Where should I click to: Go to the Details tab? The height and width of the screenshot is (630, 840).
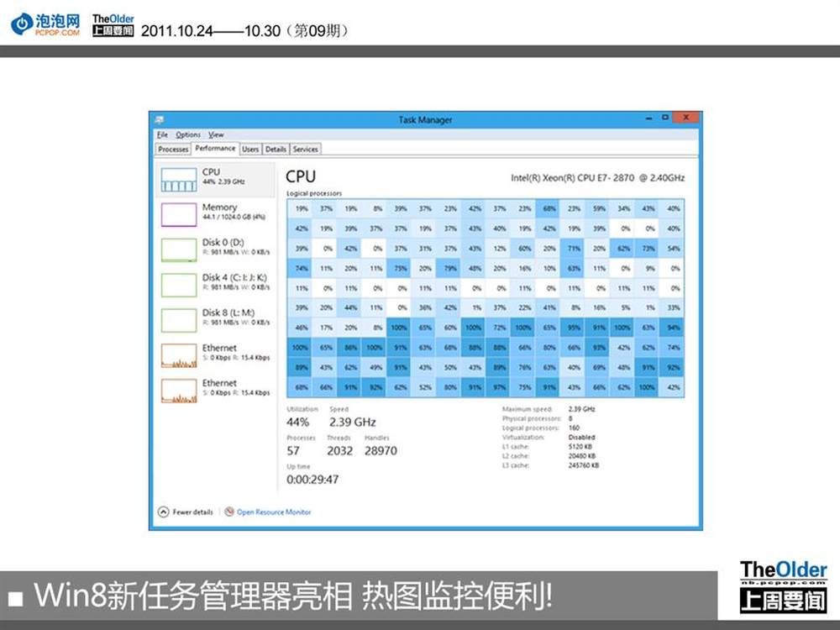pos(276,149)
